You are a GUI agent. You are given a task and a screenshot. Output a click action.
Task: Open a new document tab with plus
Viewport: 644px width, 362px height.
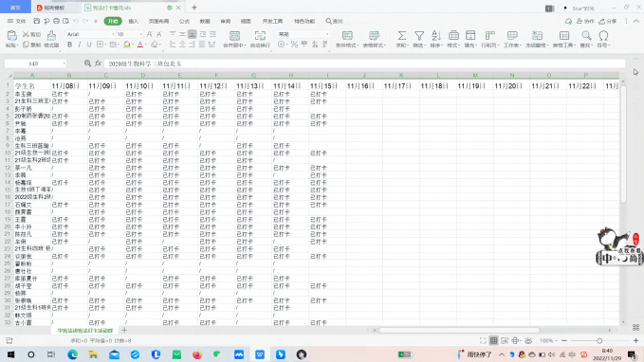194,8
